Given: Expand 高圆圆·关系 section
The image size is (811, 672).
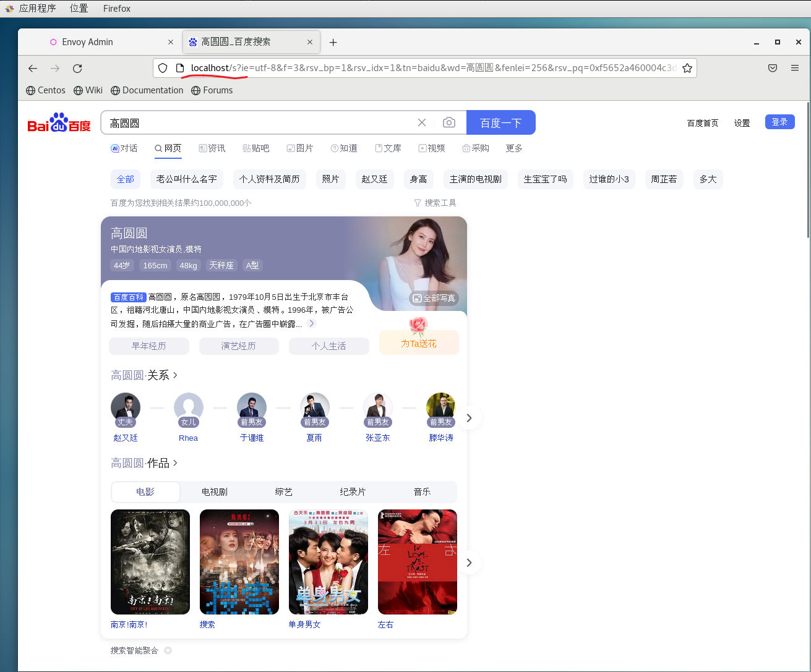Looking at the screenshot, I should tap(144, 375).
